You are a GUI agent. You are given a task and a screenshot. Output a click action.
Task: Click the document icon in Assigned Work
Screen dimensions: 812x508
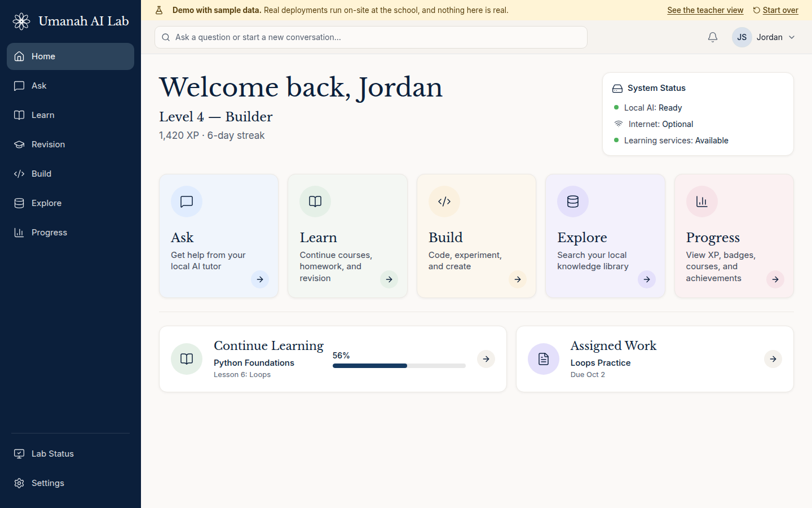point(544,359)
